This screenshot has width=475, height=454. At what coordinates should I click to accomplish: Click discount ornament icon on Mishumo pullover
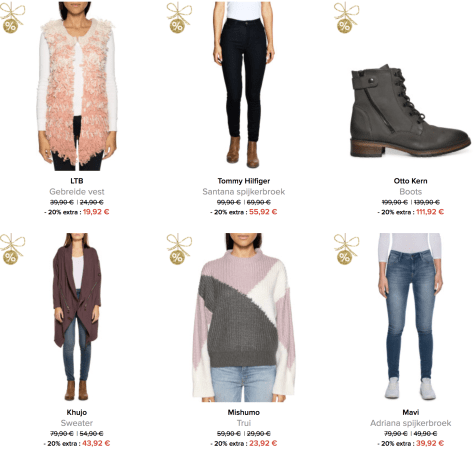pos(179,249)
